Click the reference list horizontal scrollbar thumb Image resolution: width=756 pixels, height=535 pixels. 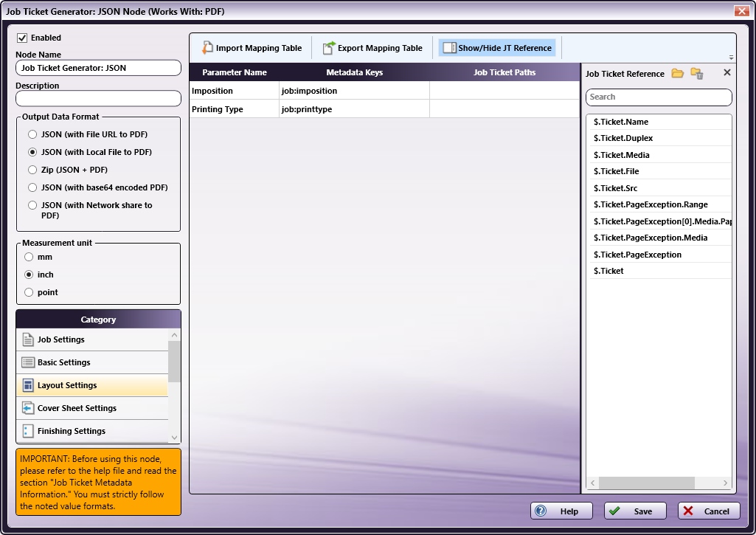[x=647, y=483]
